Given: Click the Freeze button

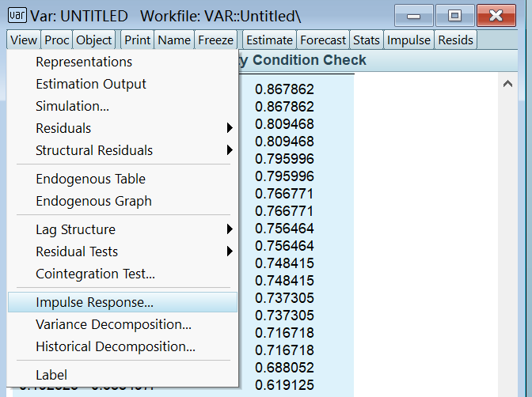Looking at the screenshot, I should pyautogui.click(x=216, y=40).
